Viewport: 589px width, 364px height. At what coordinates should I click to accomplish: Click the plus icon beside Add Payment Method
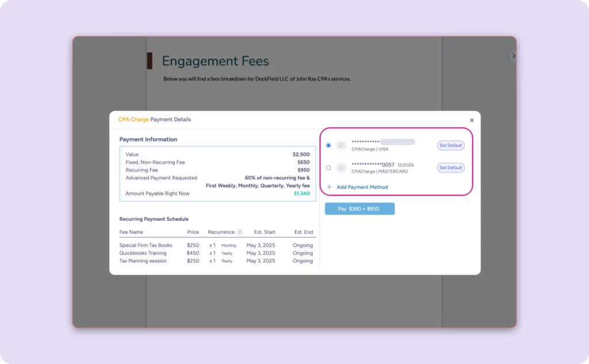coord(329,187)
